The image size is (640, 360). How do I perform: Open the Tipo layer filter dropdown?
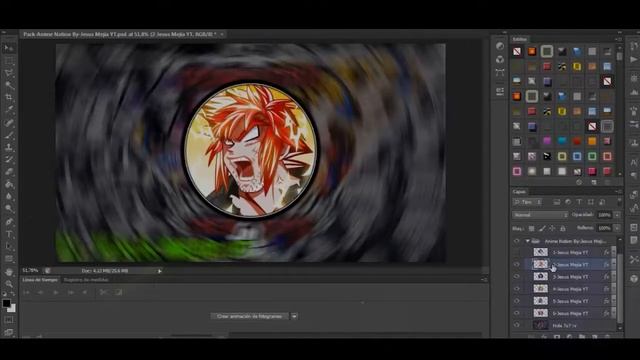527,202
